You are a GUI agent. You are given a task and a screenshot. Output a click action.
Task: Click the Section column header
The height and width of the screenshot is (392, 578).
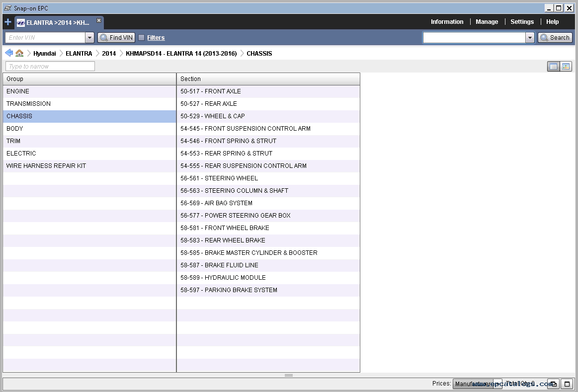(x=268, y=79)
